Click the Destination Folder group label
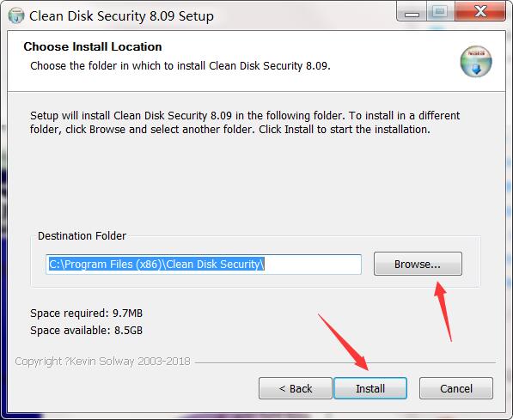Viewport: 513px width, 420px height. (82, 235)
